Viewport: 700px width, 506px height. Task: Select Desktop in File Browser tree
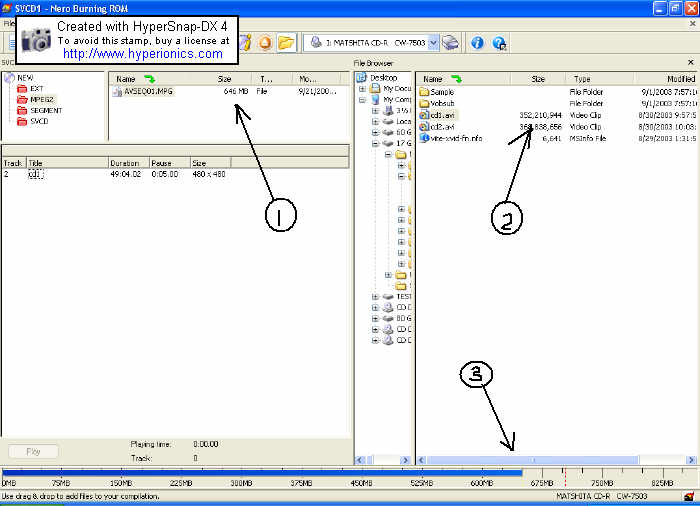coord(383,78)
